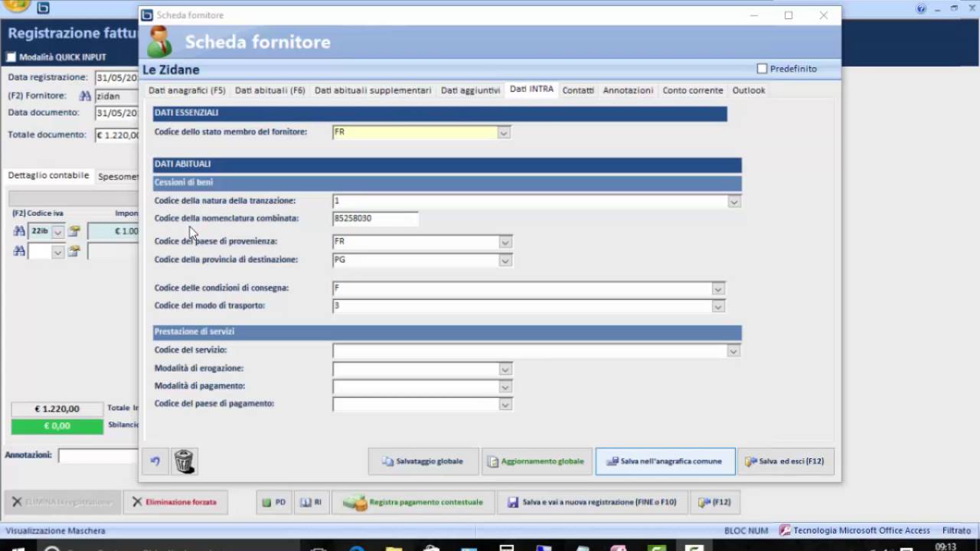Screen dimensions: 980x551
Task: Click the undo arrow icon near the trash can
Action: coord(155,461)
